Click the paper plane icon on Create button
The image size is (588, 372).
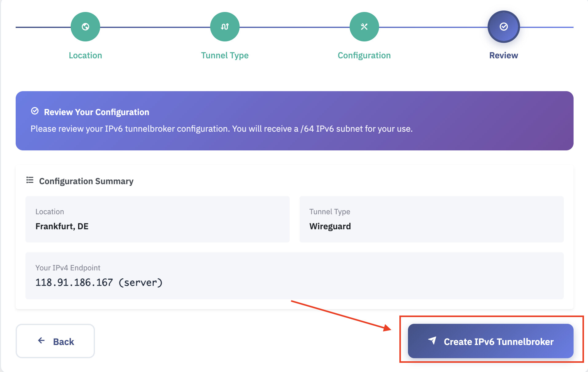coord(432,340)
